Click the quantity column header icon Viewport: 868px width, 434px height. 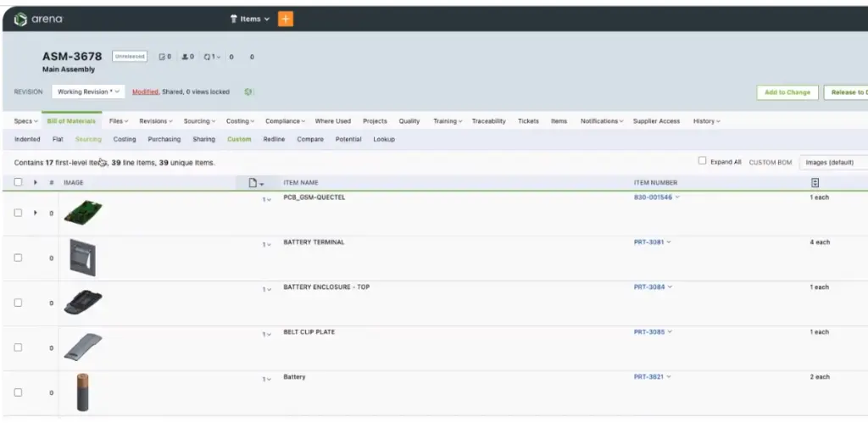tap(815, 183)
